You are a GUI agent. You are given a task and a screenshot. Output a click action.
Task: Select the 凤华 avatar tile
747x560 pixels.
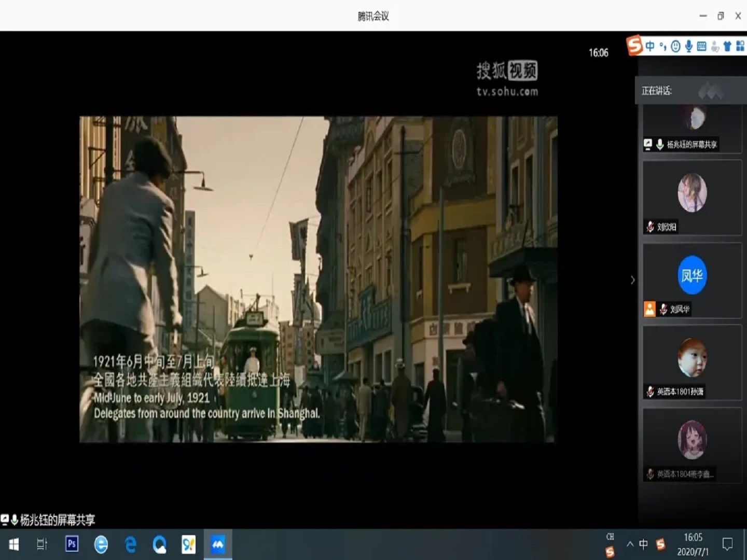[x=692, y=280]
